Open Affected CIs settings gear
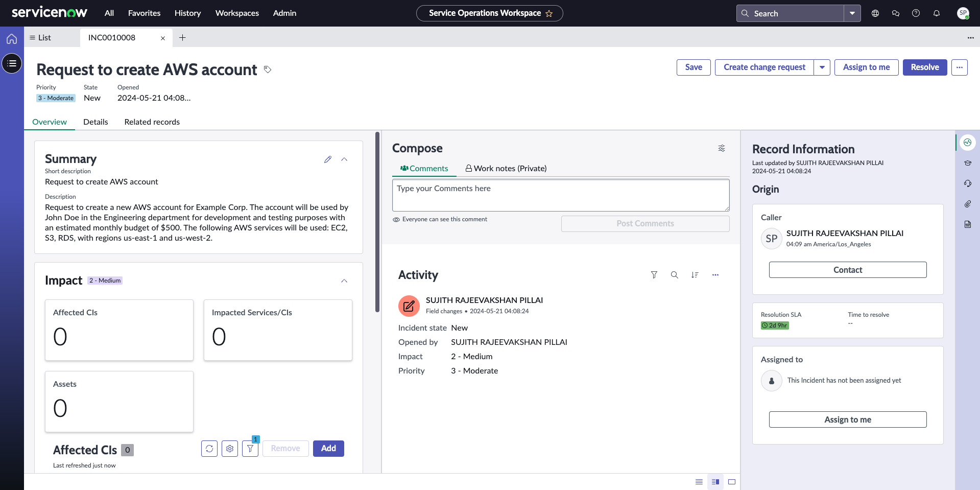This screenshot has width=980, height=490. (230, 449)
